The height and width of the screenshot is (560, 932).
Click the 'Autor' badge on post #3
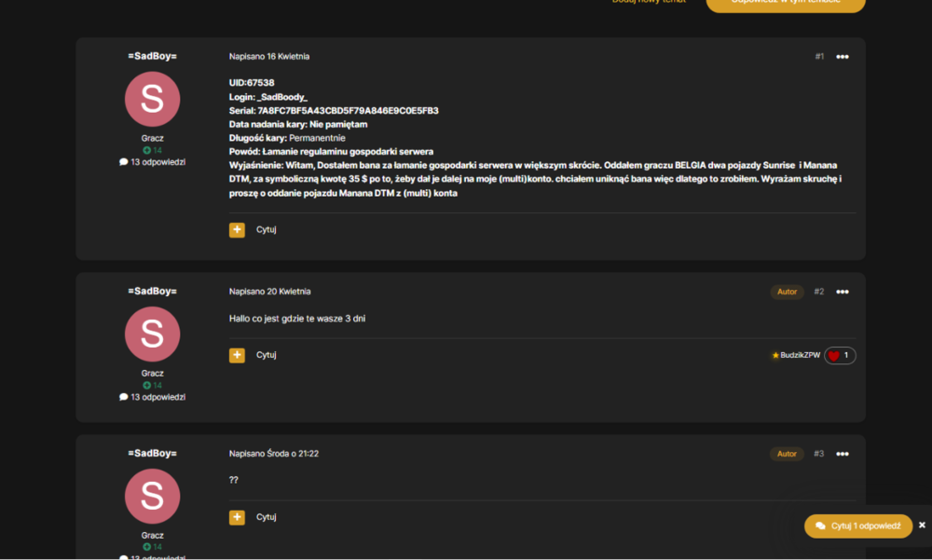point(787,454)
